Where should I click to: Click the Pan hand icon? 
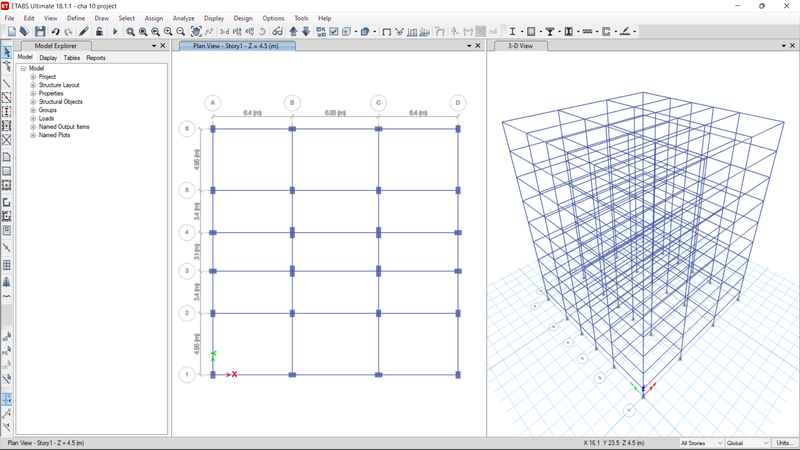(196, 32)
